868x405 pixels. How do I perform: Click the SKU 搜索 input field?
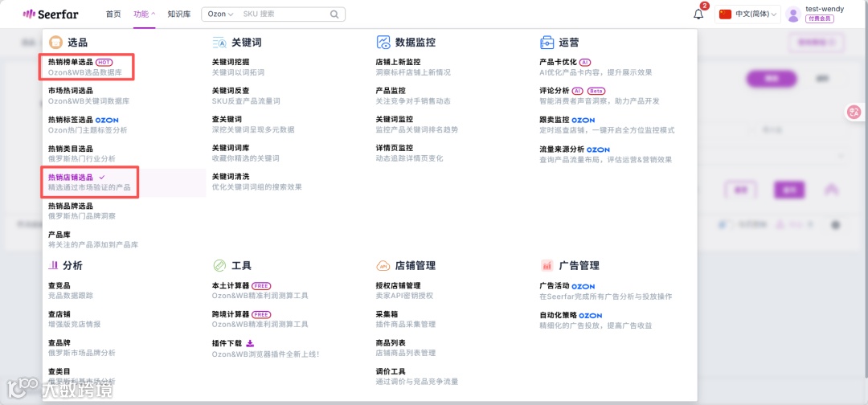(284, 14)
